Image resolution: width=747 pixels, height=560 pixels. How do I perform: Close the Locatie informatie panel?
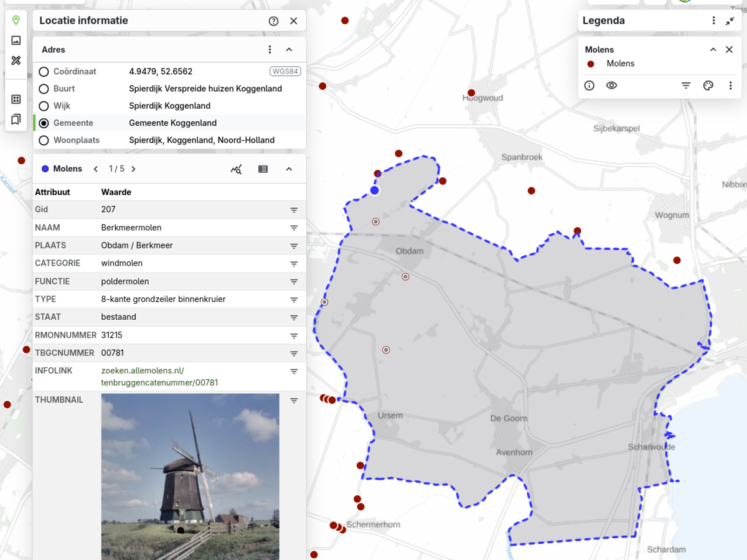tap(294, 21)
